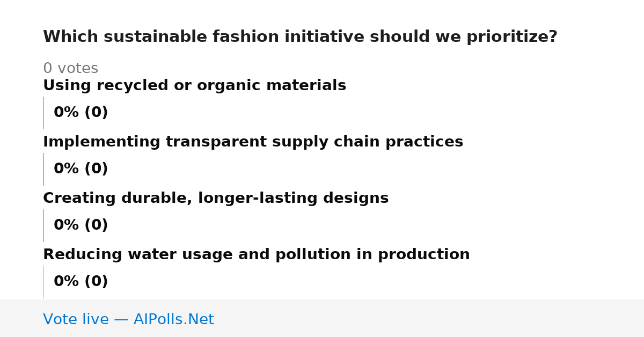Image resolution: width=644 pixels, height=337 pixels.
Task: Click the 0% (0) result under durable designs
Action: (x=80, y=225)
